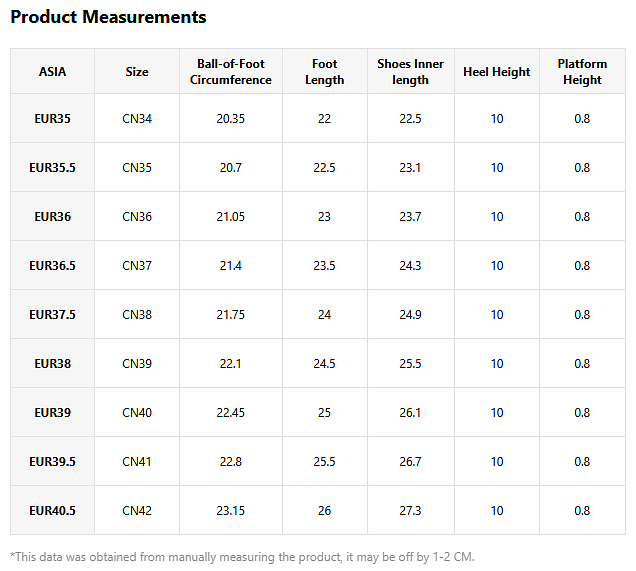The image size is (636, 571).
Task: Select the Ball-of-Foot Circumference header
Action: [231, 72]
